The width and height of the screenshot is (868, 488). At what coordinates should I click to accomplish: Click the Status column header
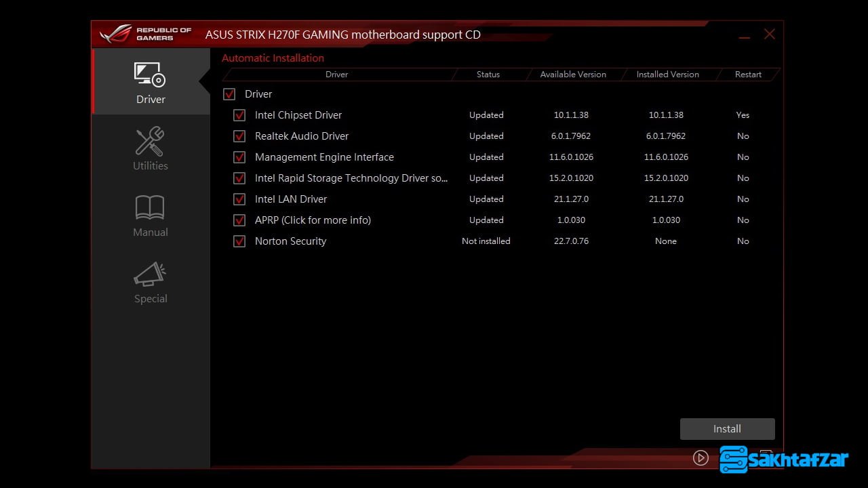(x=488, y=75)
